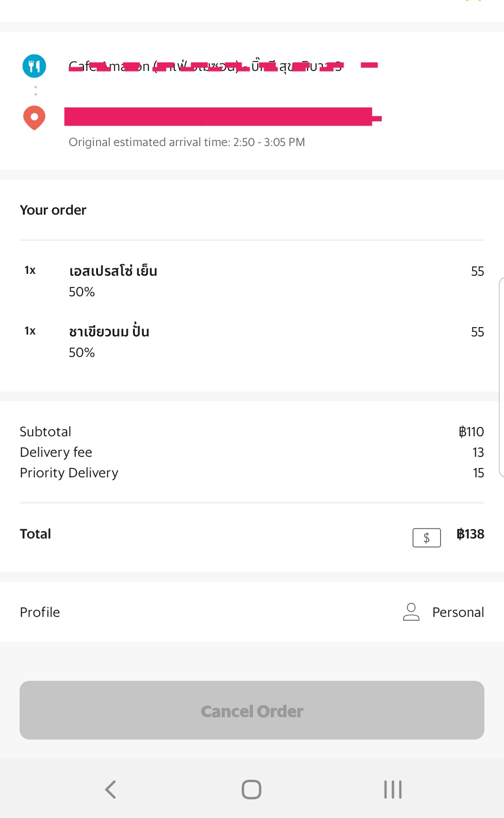Tap the redacted delivery address line
504x818 pixels.
223,117
